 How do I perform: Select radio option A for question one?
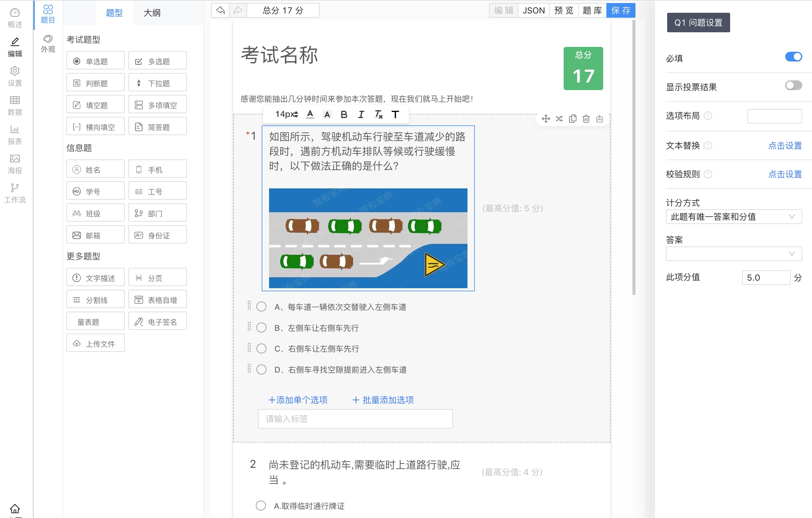(x=261, y=306)
